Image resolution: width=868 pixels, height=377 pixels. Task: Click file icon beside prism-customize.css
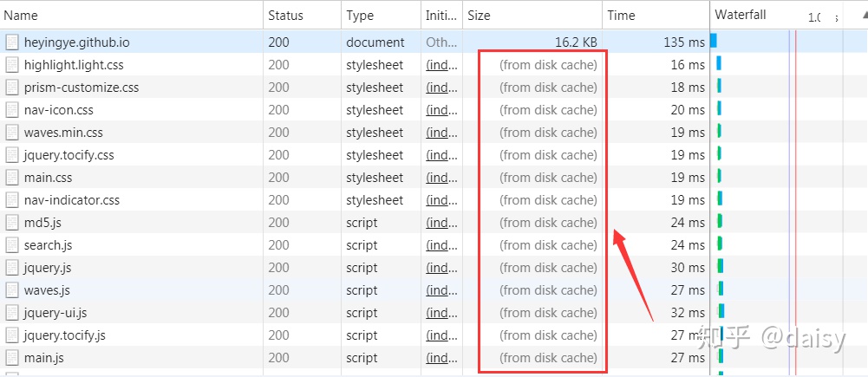[x=12, y=88]
